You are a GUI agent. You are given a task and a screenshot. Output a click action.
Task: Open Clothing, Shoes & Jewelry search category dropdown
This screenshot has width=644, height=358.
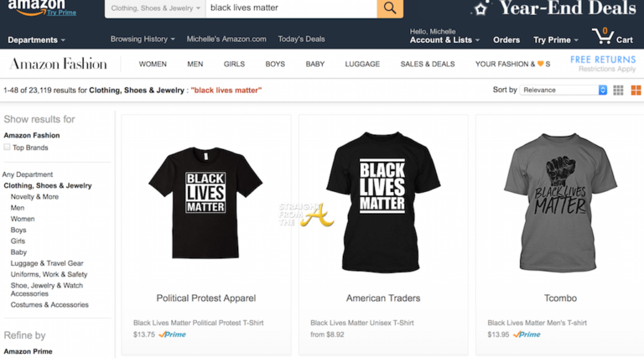(155, 8)
